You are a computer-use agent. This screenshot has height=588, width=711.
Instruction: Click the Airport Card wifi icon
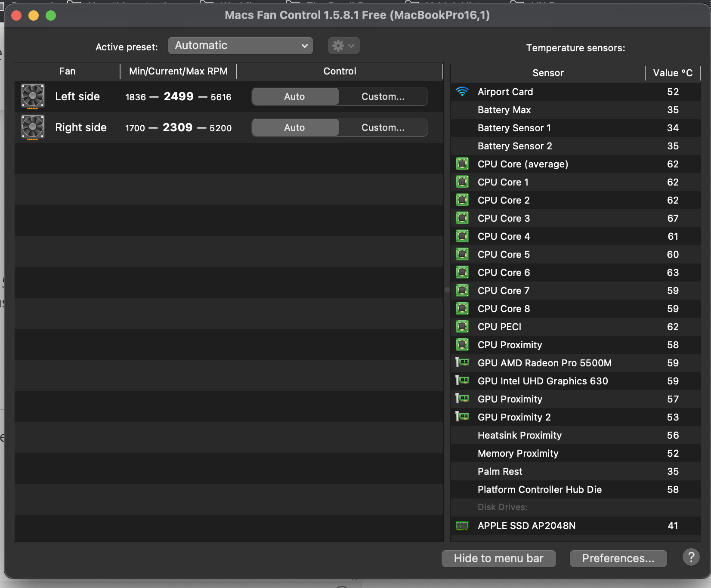462,92
